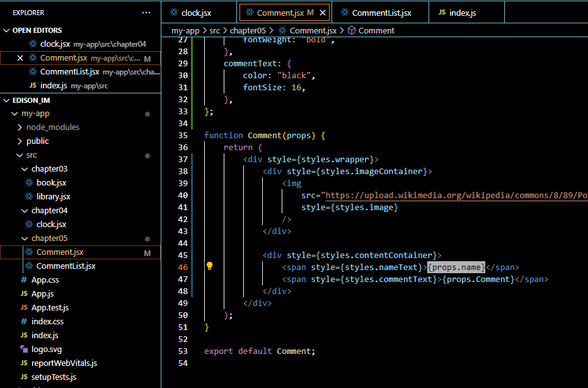Switch to the index.js tab
Screen dimensions: 588x388
coord(467,13)
